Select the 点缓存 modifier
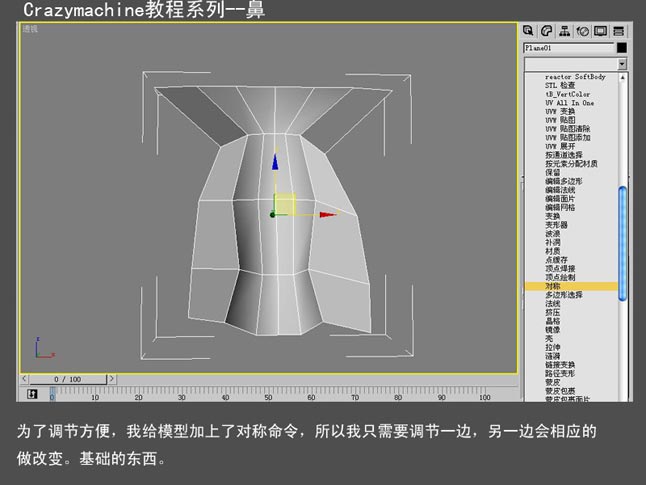 coord(557,260)
